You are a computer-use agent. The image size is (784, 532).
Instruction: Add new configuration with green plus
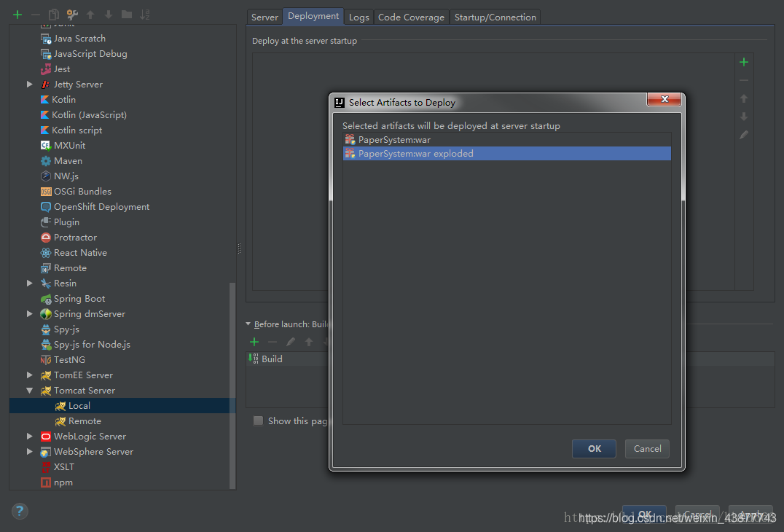[x=17, y=15]
